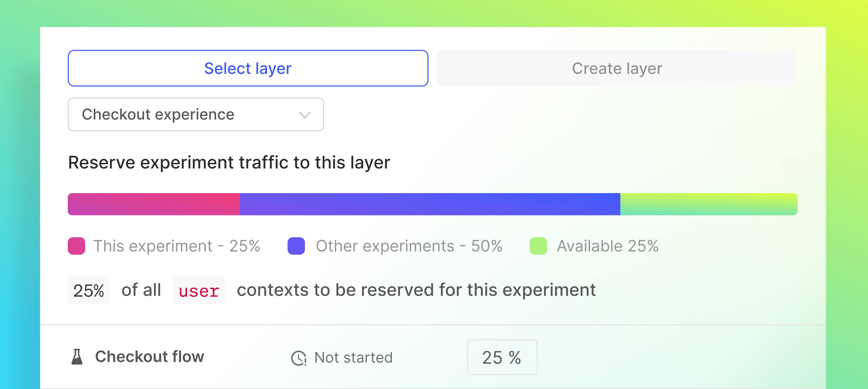Click the blue Other experiments legend swatch

(x=296, y=246)
